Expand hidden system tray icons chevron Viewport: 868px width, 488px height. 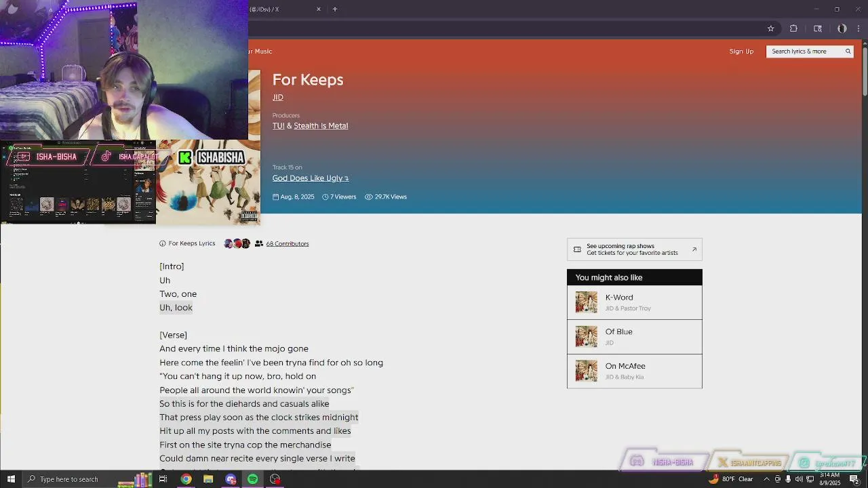(766, 479)
